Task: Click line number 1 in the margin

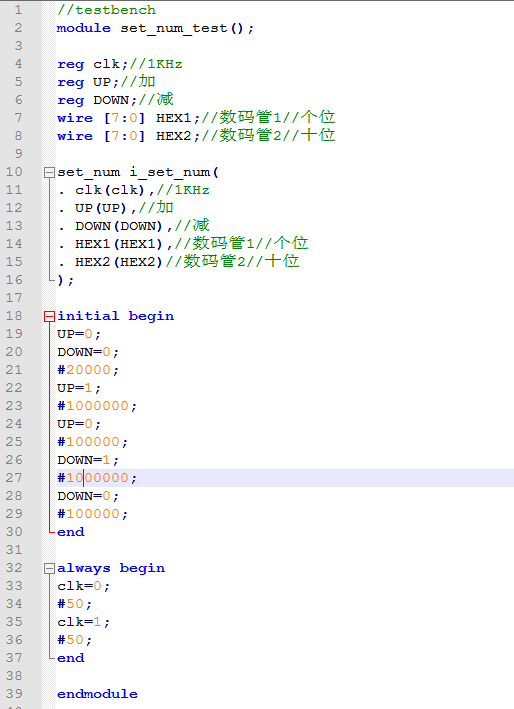Action: [18, 10]
